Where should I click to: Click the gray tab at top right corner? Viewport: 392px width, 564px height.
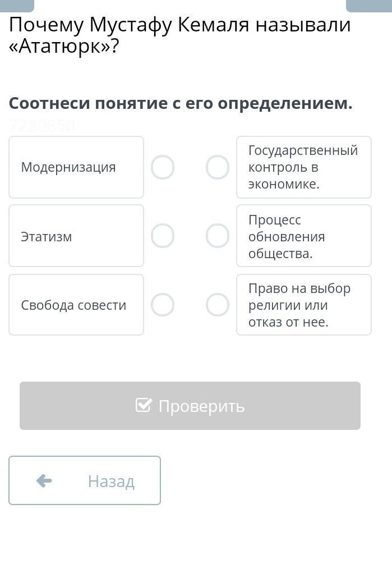click(369, 6)
